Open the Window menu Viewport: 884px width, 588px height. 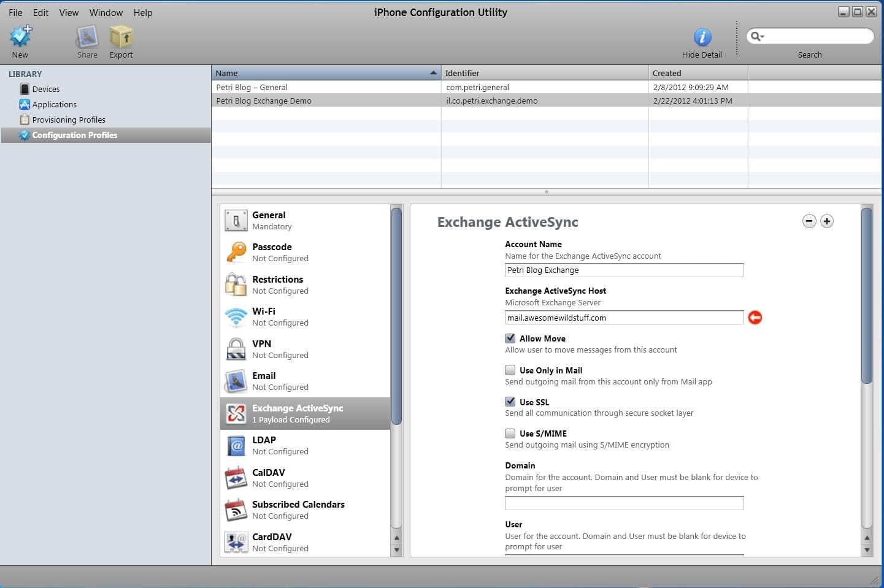[106, 12]
